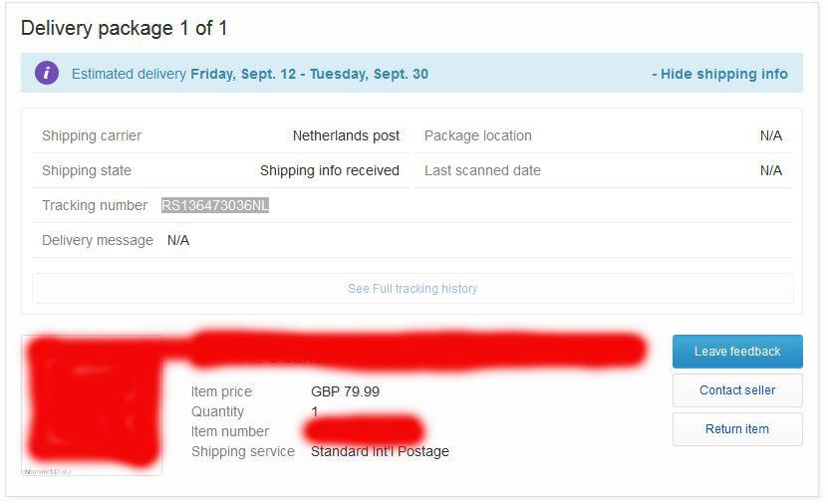Click the Delivery package 1 of 1 heading
Screen dimensions: 828x504
(x=125, y=28)
